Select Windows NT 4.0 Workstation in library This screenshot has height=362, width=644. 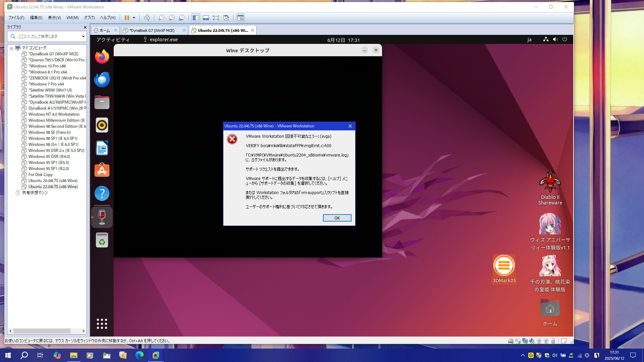pyautogui.click(x=54, y=114)
